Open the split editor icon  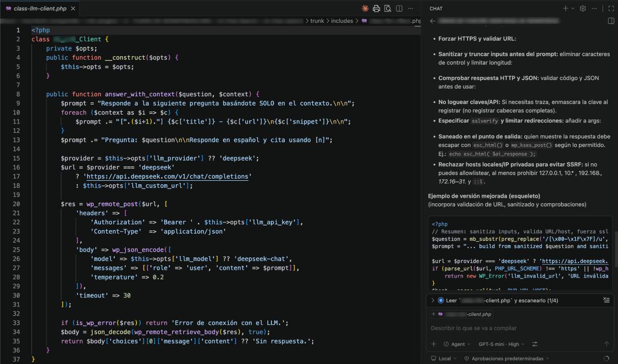pos(399,8)
